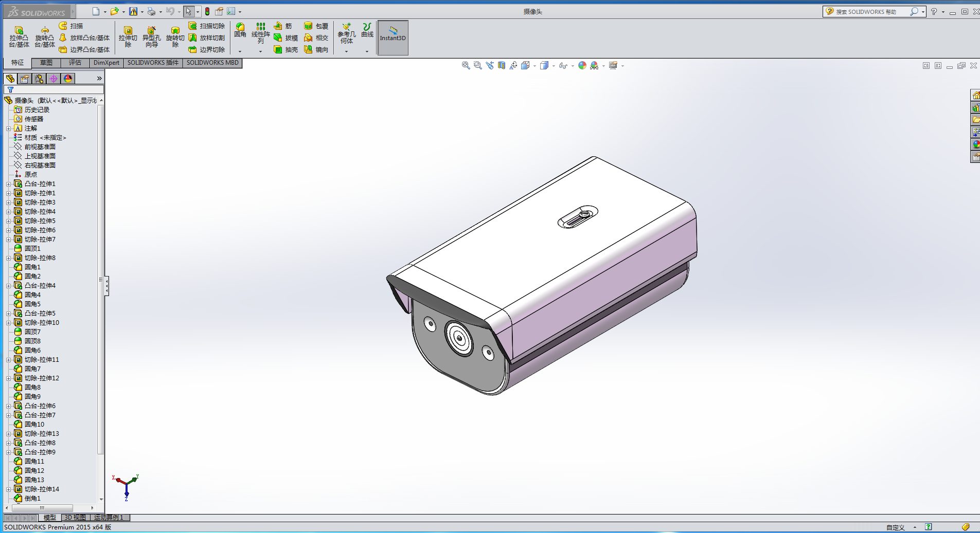The image size is (980, 533).
Task: Click the Zoom to Area icon
Action: (x=477, y=65)
